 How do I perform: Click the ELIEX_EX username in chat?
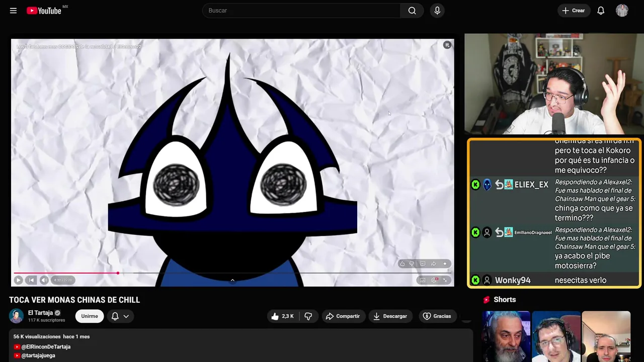point(531,185)
